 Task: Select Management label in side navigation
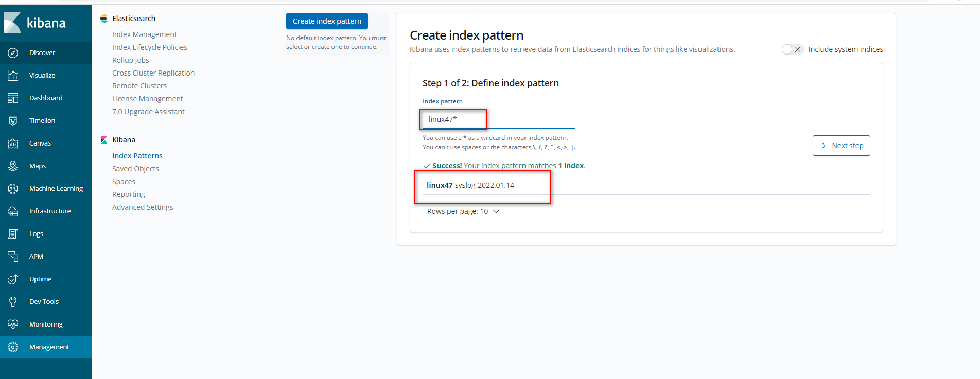[49, 347]
